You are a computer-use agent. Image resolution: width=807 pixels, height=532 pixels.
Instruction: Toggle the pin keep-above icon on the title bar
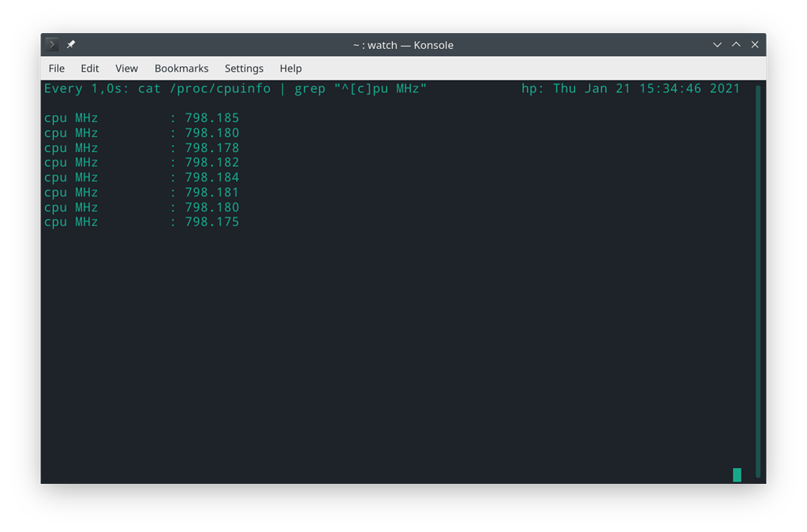click(x=69, y=44)
